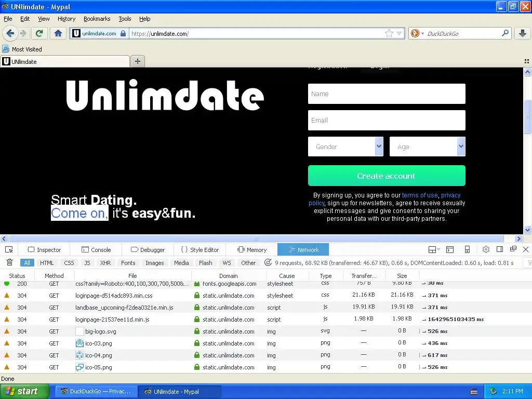Viewport: 532px width, 399px height.
Task: Filter network requests by Flash
Action: (205, 262)
